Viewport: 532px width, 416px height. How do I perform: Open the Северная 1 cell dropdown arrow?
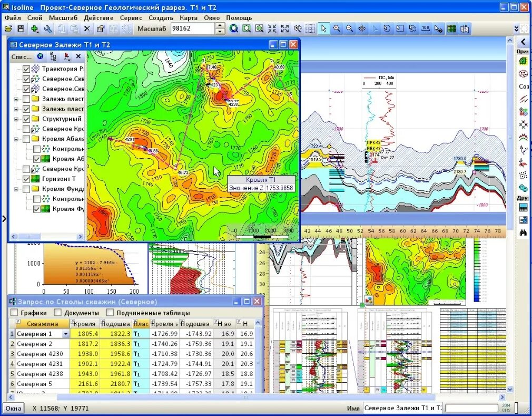pyautogui.click(x=65, y=334)
